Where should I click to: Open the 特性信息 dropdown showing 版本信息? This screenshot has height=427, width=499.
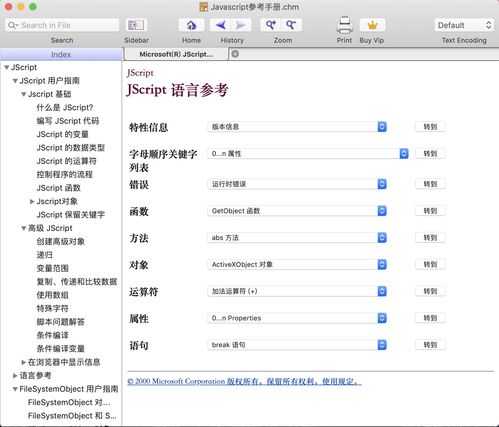coord(297,127)
